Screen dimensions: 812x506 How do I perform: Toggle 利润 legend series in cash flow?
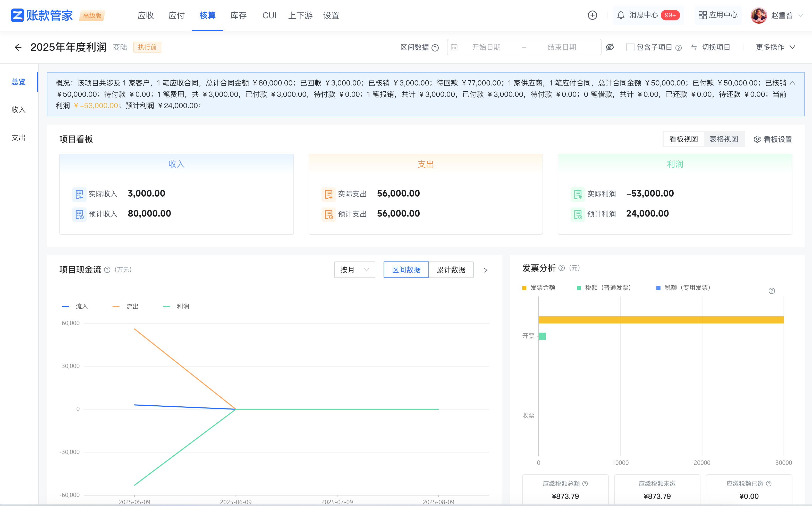pyautogui.click(x=176, y=307)
